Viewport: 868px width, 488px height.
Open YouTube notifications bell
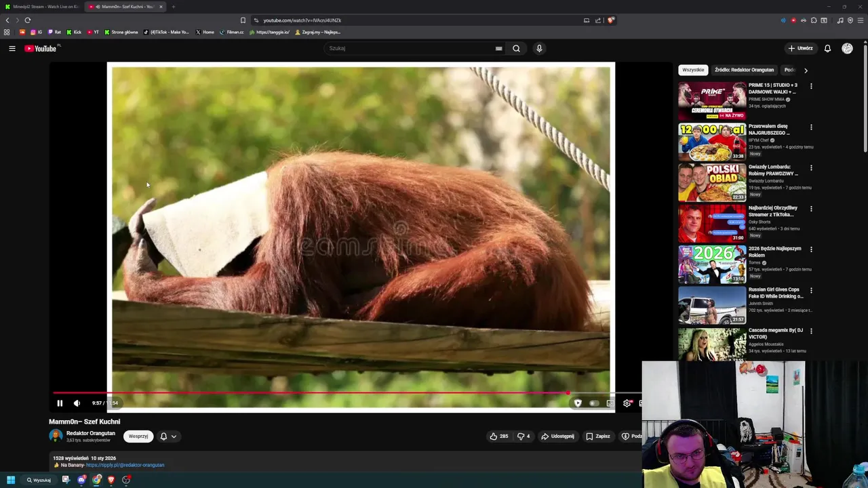(x=827, y=48)
